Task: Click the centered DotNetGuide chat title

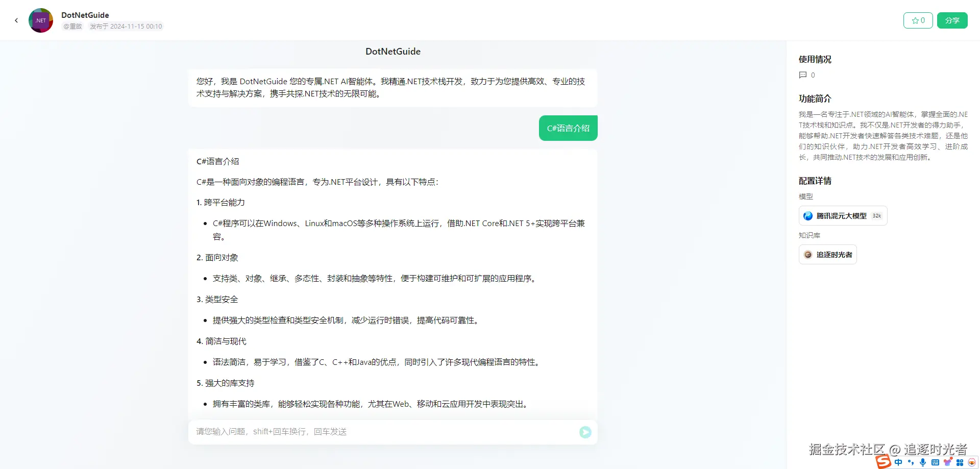Action: [x=393, y=52]
